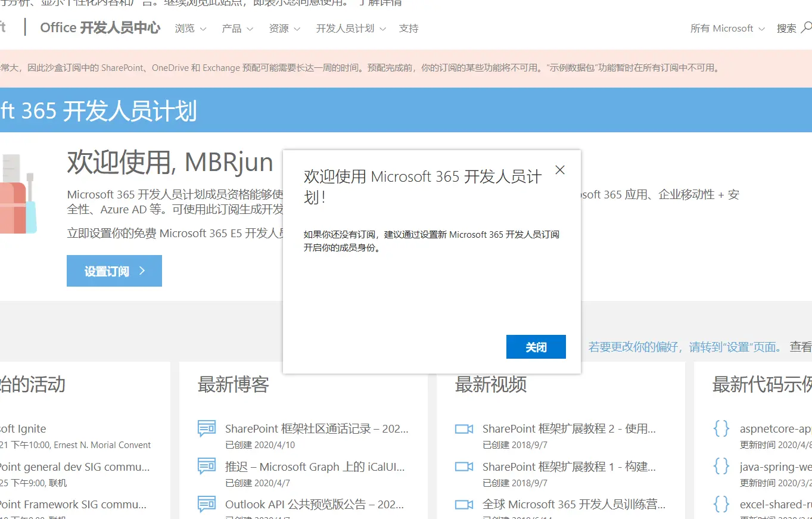Image resolution: width=812 pixels, height=519 pixels.
Task: Expand the 资源 navigation menu
Action: click(285, 28)
